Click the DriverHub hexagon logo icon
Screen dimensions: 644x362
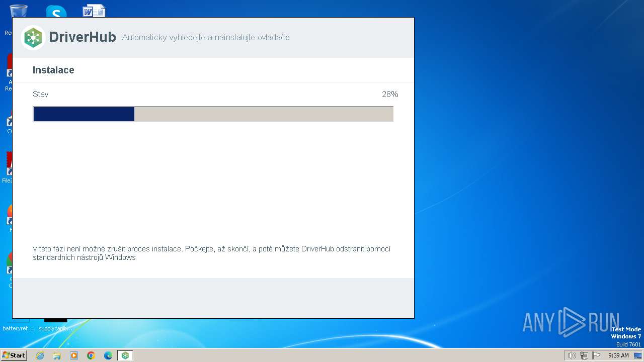click(x=33, y=38)
